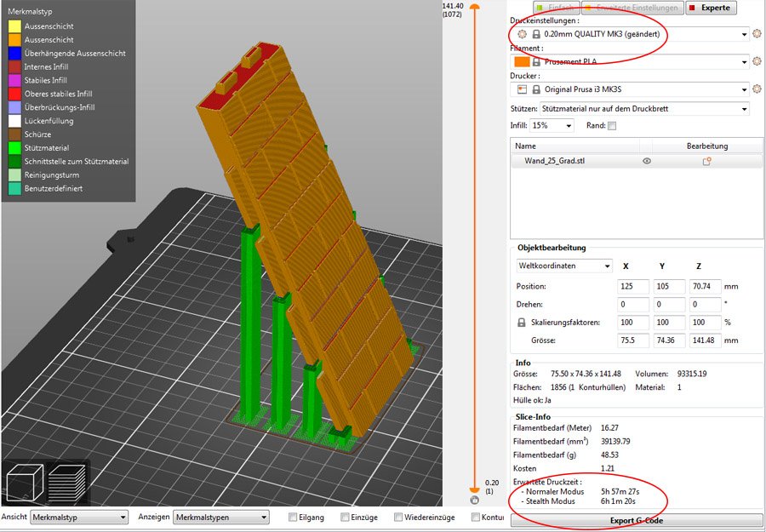This screenshot has height=532, width=766.
Task: Click the orange filament color swatch
Action: [x=522, y=62]
